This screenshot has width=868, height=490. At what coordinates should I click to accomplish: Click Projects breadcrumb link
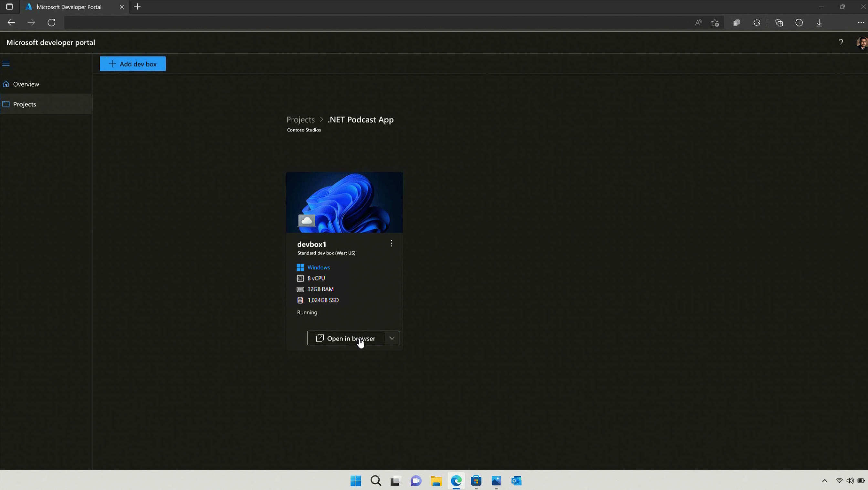[300, 120]
